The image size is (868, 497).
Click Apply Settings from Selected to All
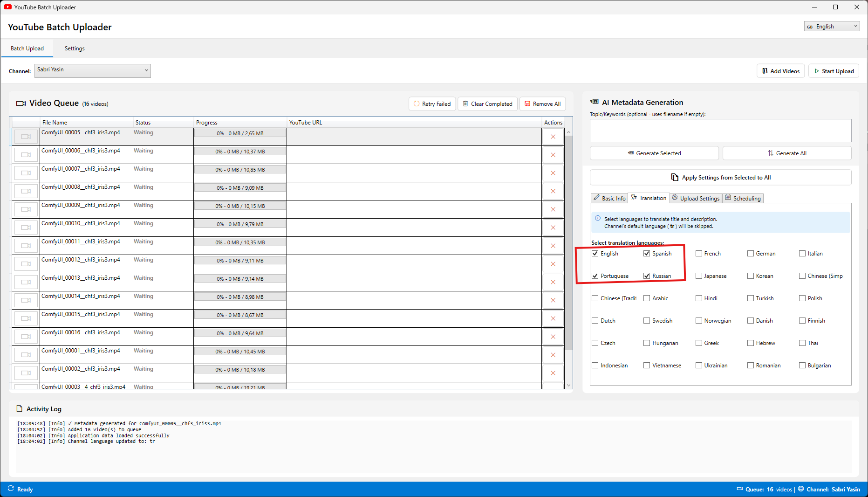(720, 178)
